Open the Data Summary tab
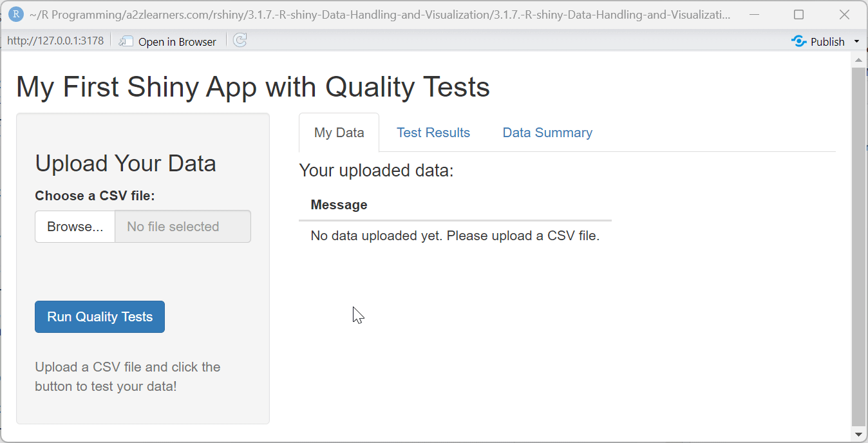The image size is (868, 443). [x=547, y=132]
